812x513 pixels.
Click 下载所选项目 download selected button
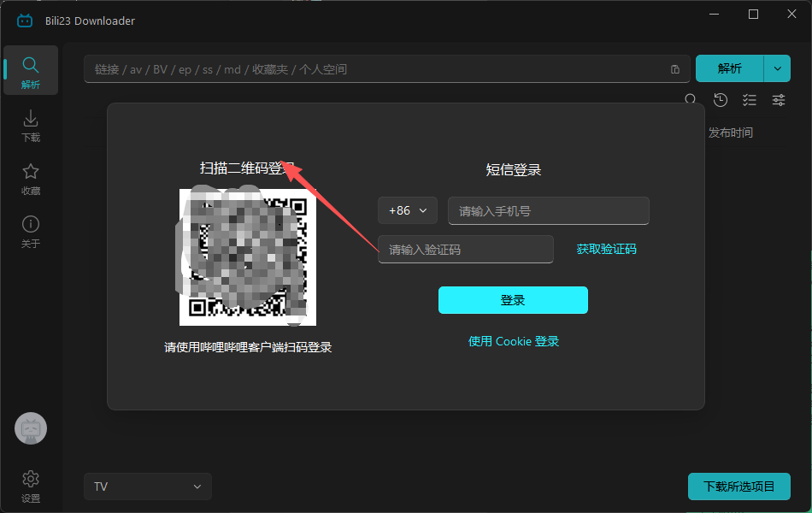(739, 486)
